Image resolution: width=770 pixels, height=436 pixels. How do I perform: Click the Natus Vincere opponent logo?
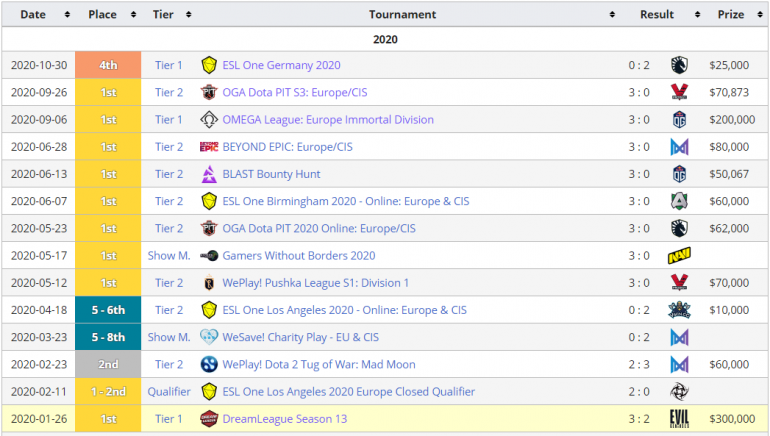pos(679,256)
